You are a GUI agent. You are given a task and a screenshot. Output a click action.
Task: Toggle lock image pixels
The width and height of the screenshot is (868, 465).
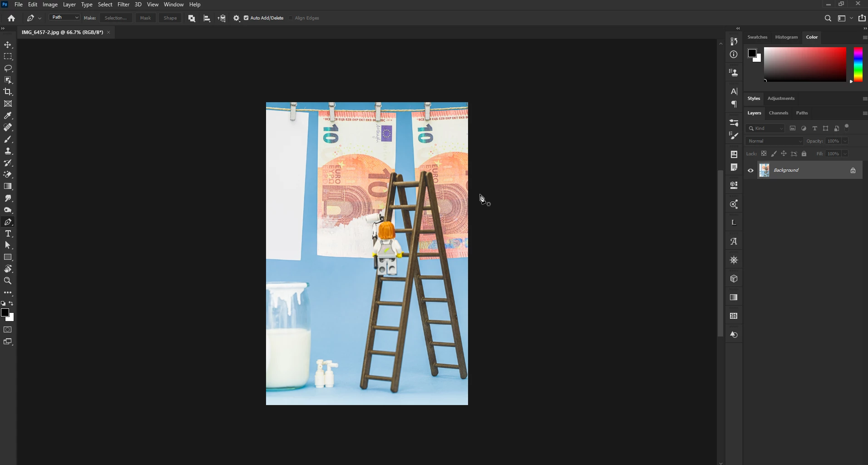click(x=774, y=154)
